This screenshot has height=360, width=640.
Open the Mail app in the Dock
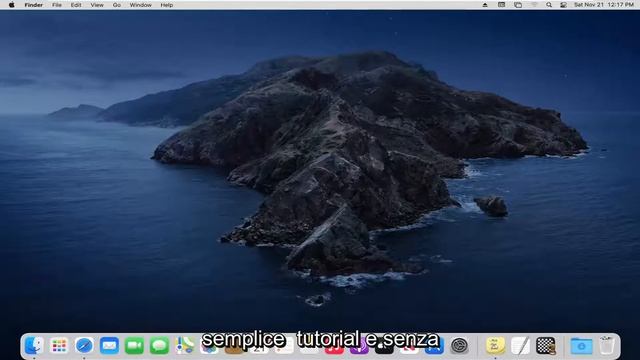click(x=109, y=346)
